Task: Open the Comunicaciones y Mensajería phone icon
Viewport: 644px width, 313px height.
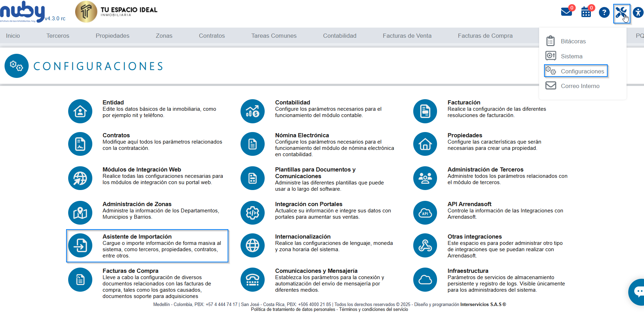Action: point(252,279)
